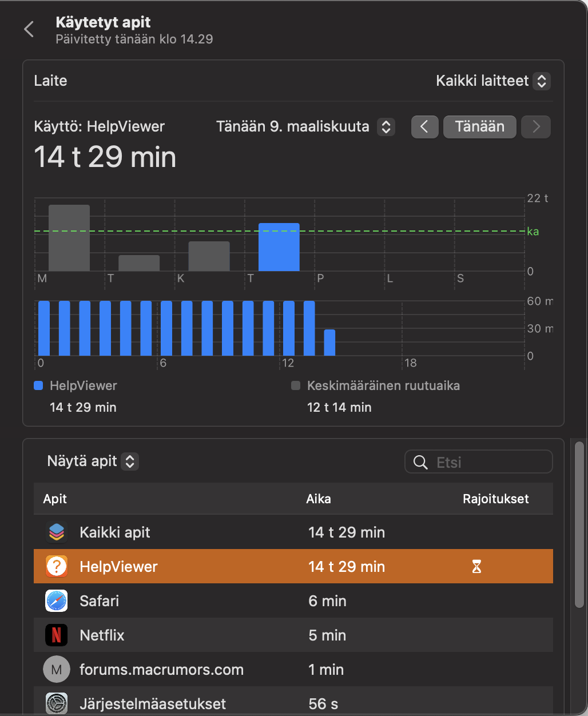Open the Näytä apit dropdown
The width and height of the screenshot is (588, 716).
(x=93, y=461)
